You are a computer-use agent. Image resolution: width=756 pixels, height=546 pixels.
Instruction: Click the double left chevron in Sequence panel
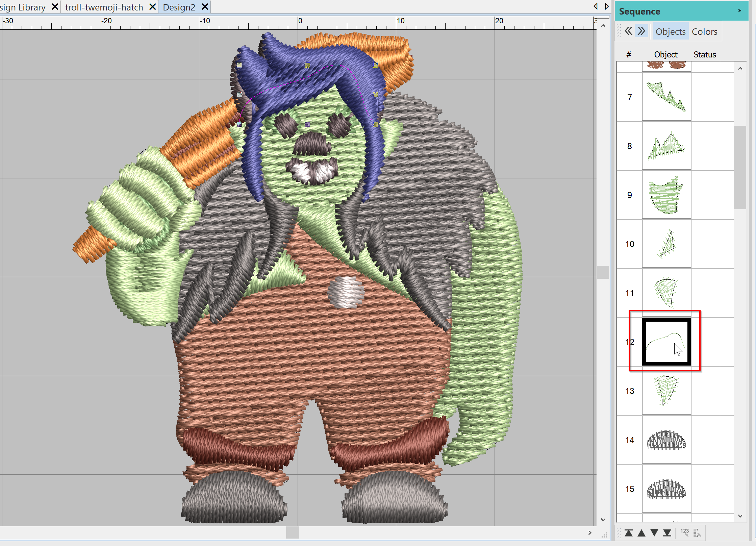tap(628, 31)
